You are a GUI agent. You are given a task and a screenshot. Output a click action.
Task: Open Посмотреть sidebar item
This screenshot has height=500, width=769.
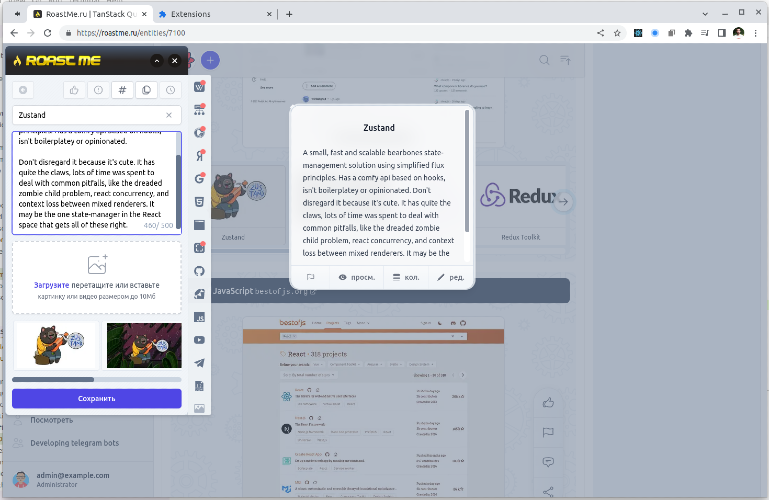pyautogui.click(x=51, y=420)
